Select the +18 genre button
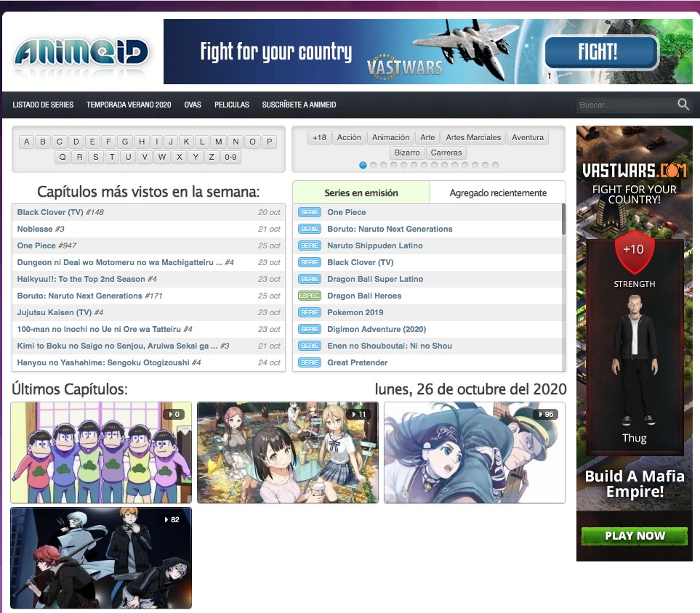This screenshot has height=613, width=700. 319,137
